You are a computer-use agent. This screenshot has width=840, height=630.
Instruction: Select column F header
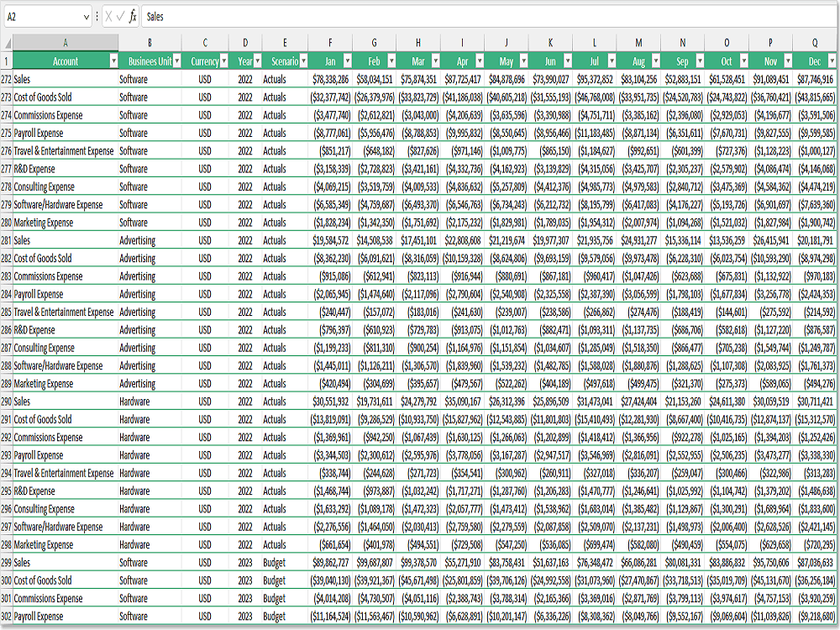[330, 43]
